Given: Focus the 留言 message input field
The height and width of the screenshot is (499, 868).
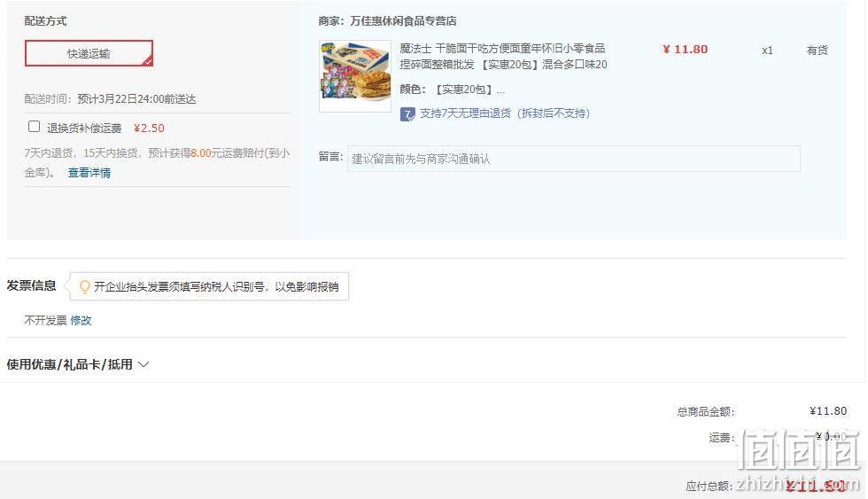Looking at the screenshot, I should pos(574,159).
